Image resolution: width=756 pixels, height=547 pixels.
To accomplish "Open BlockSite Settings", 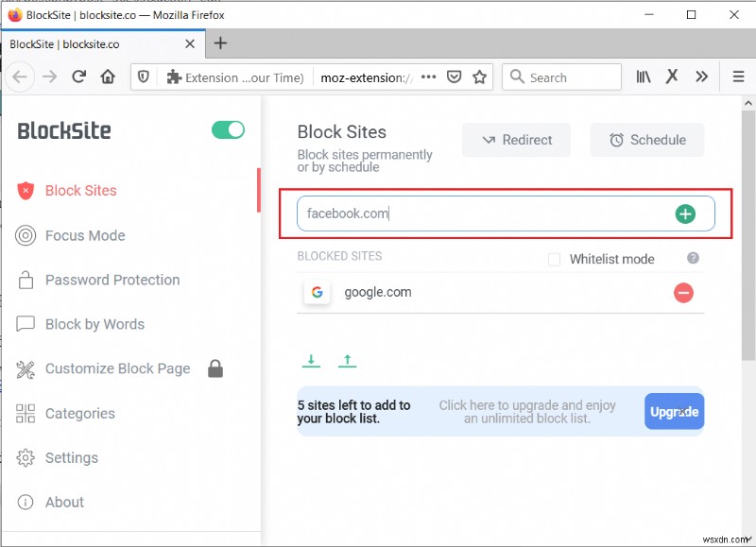I will click(72, 457).
